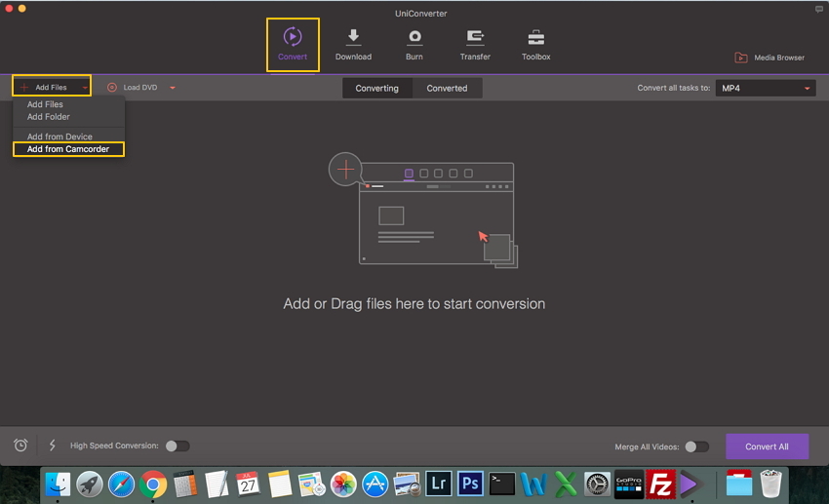Image resolution: width=829 pixels, height=504 pixels.
Task: Open FileZilla from the dock
Action: point(661,484)
